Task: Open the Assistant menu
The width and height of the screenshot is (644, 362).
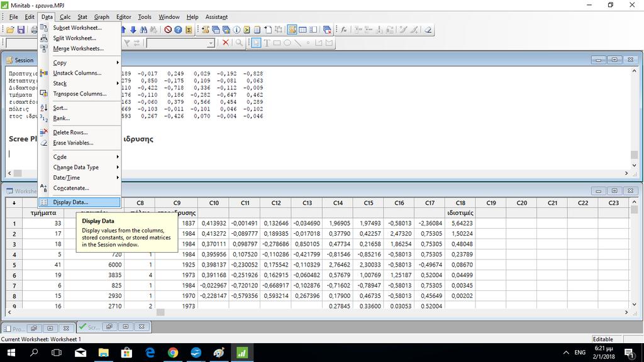Action: pos(216,17)
